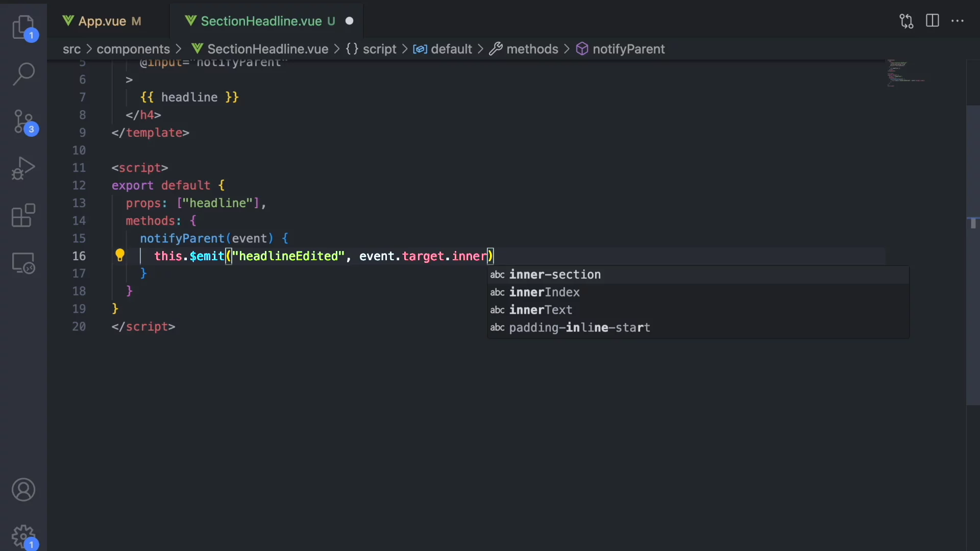
Task: Open Remote Explorer view icon
Action: tap(23, 263)
